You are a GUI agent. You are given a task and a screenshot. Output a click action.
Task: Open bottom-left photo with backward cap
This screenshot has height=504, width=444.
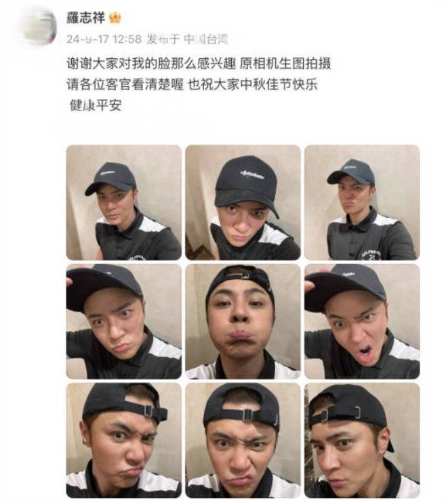[124, 440]
